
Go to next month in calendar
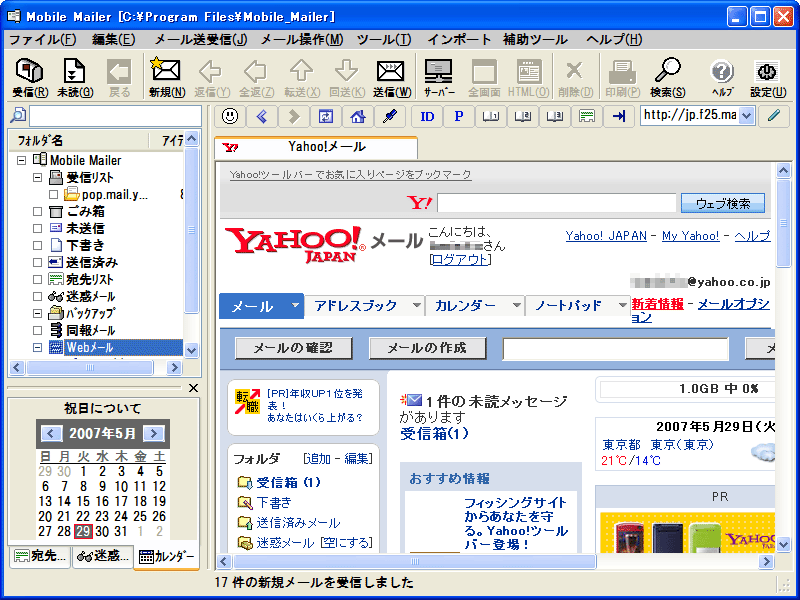click(x=154, y=434)
